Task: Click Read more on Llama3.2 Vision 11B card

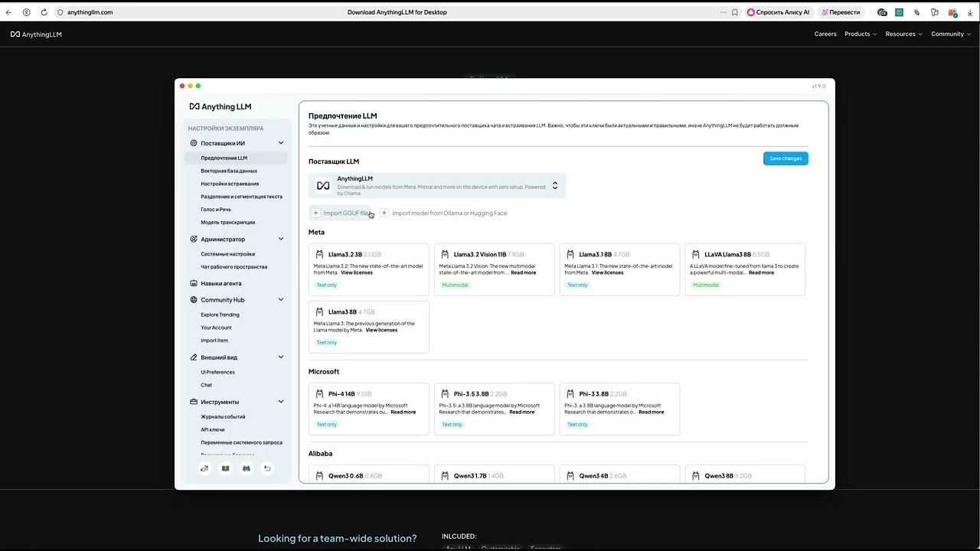Action: (524, 272)
